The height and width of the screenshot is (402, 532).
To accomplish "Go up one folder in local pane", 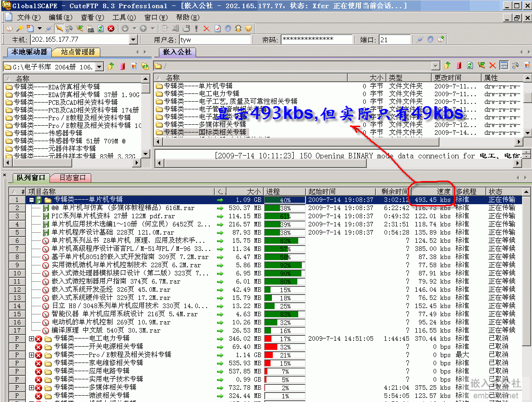I will (x=111, y=66).
